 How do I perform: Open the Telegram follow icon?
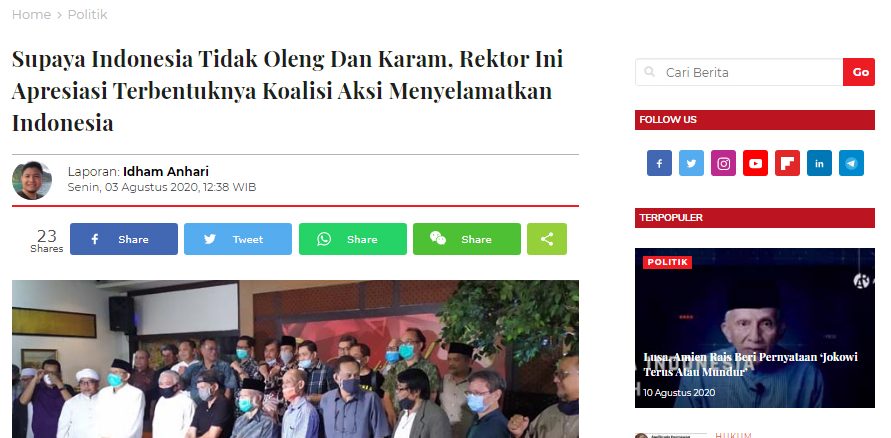tap(851, 163)
